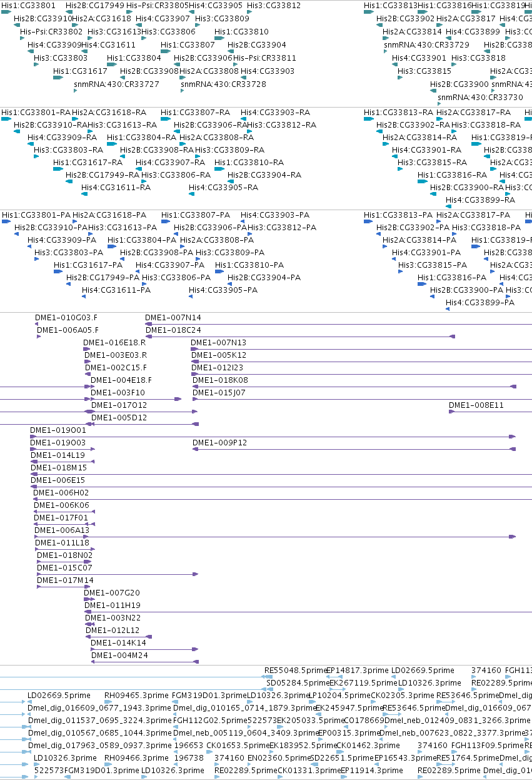The width and height of the screenshot is (532, 780).
Task: Select transcript His2B:CG17949-RA
Action: [x=103, y=175]
